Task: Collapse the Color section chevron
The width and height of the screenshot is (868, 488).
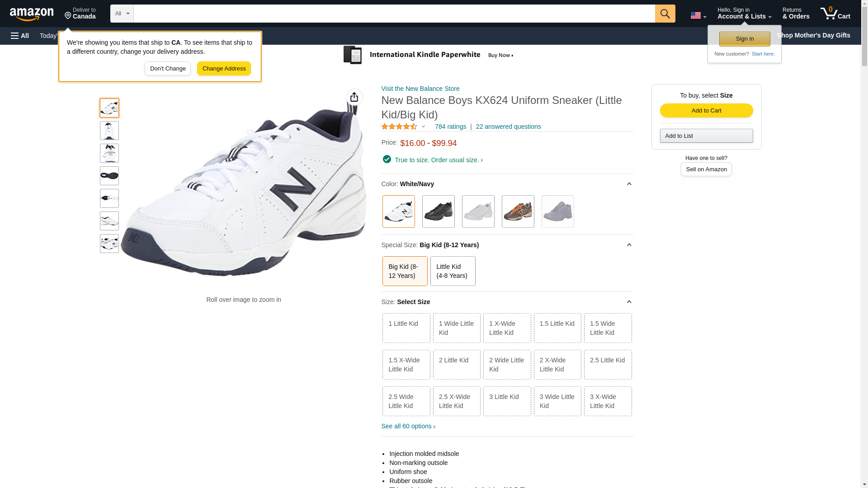Action: [x=629, y=184]
